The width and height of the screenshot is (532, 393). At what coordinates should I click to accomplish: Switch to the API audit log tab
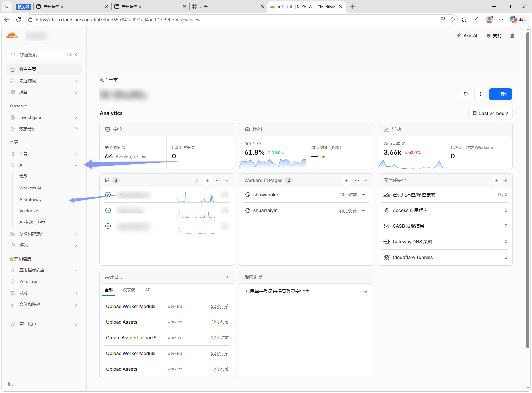click(x=148, y=290)
